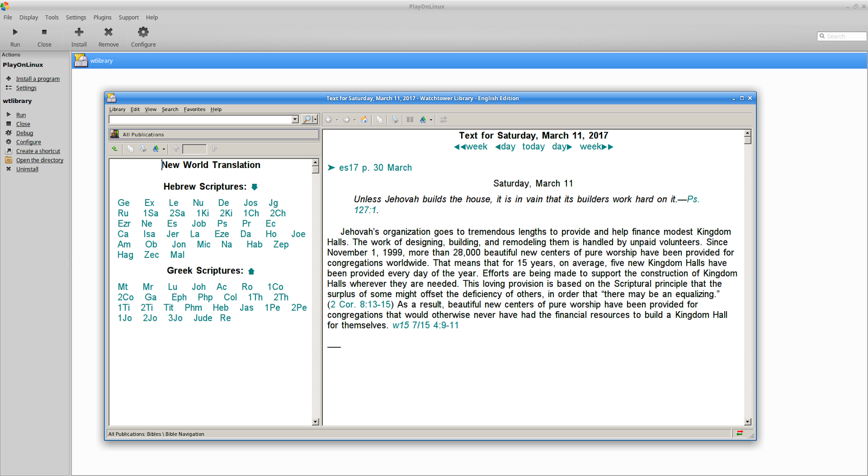Open the search box dropdown arrow
The width and height of the screenshot is (868, 476).
pos(295,119)
